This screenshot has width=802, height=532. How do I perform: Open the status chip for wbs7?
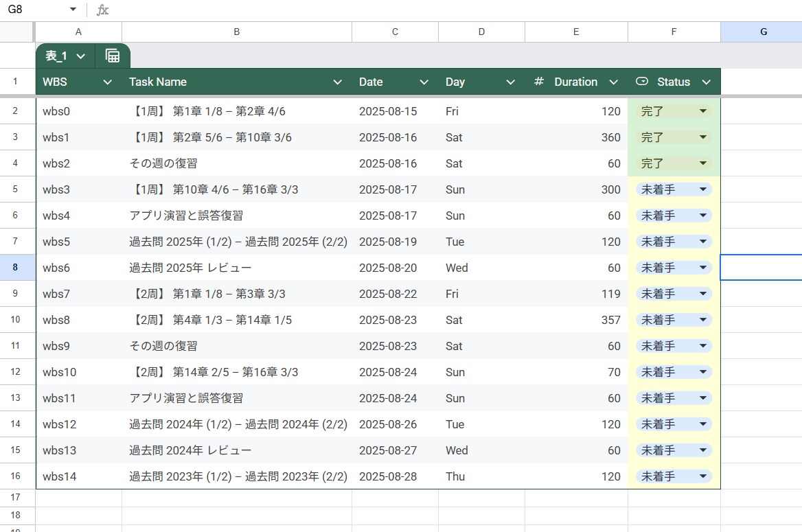[x=674, y=294]
